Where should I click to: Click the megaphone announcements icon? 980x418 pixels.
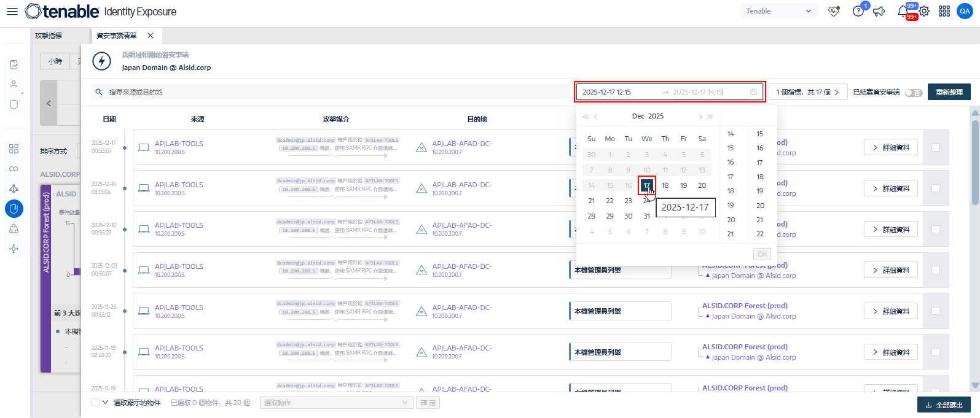(879, 11)
